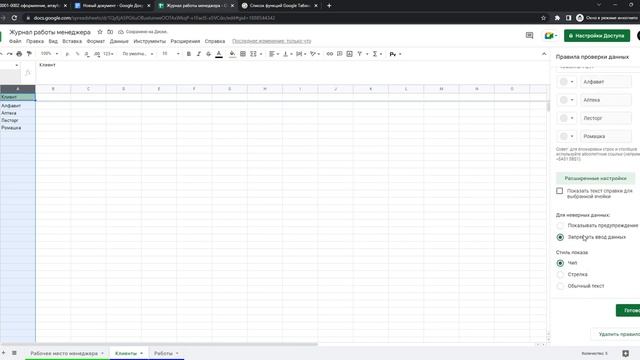Open the Формат menu
Screen dimensions: 640x360
(96, 41)
